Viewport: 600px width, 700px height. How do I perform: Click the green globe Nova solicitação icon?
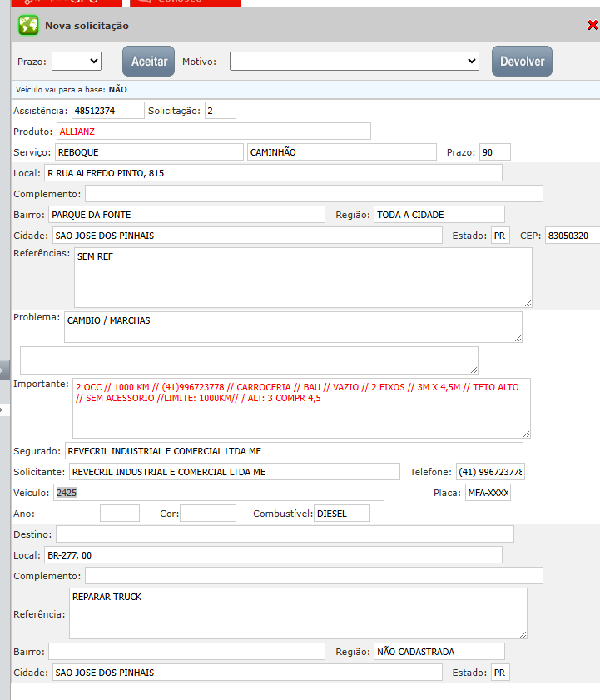point(28,26)
